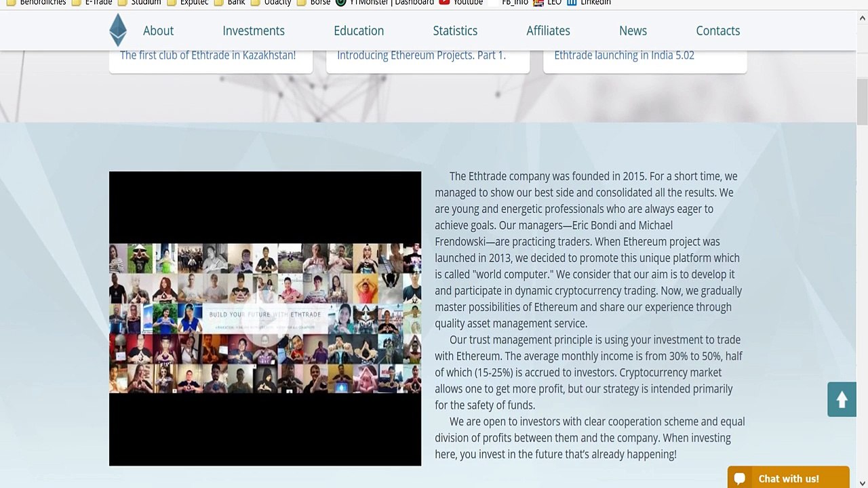This screenshot has height=488, width=868.
Task: Visit the Contacts page
Action: click(x=717, y=30)
